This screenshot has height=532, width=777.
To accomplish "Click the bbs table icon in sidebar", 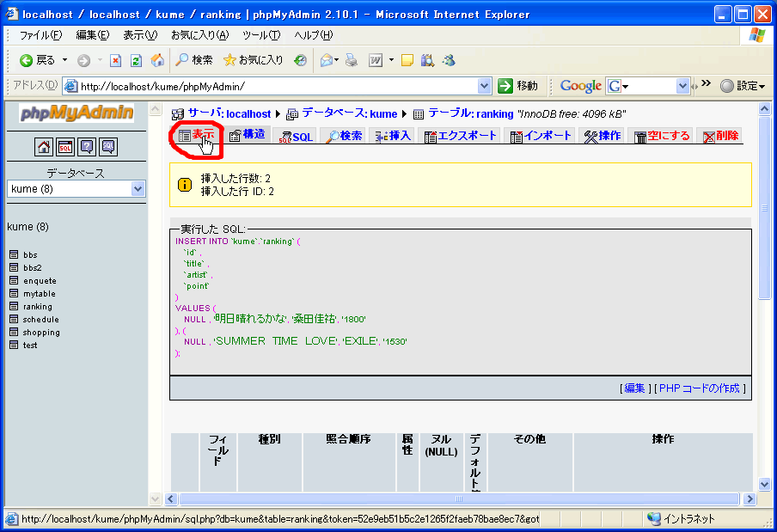I will coord(14,254).
